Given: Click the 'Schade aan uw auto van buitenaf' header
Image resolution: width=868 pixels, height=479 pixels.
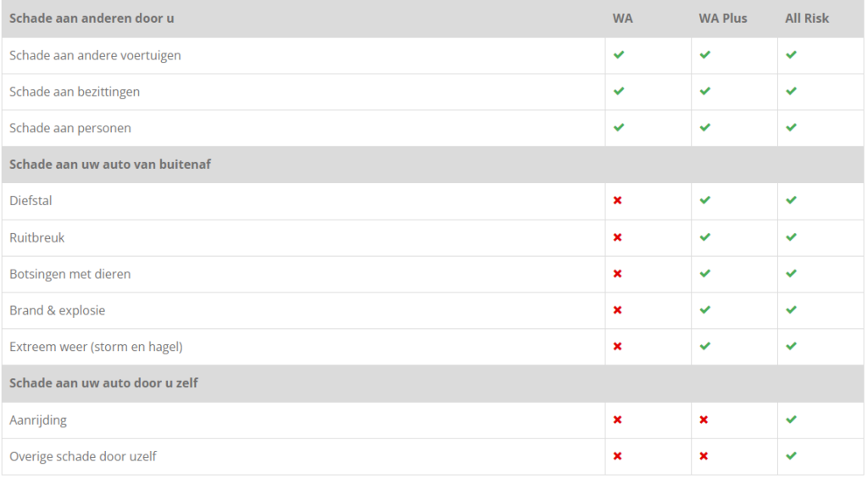Looking at the screenshot, I should [110, 164].
